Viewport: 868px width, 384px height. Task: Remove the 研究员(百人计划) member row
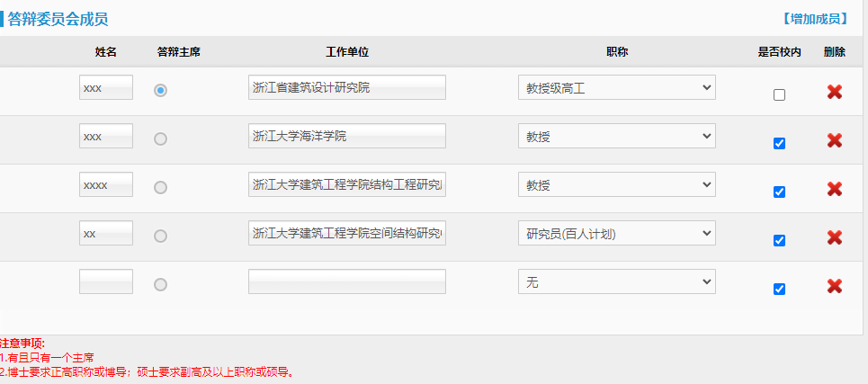pos(834,238)
